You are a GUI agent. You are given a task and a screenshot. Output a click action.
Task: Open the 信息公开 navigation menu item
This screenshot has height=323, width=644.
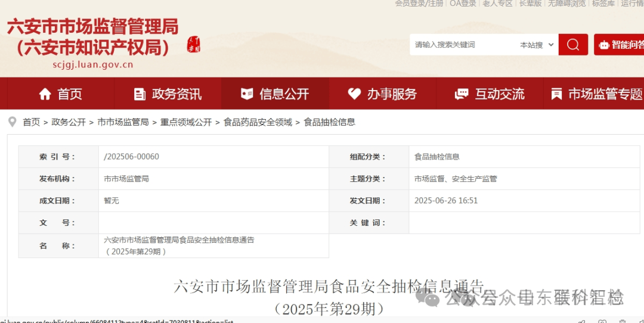point(275,94)
